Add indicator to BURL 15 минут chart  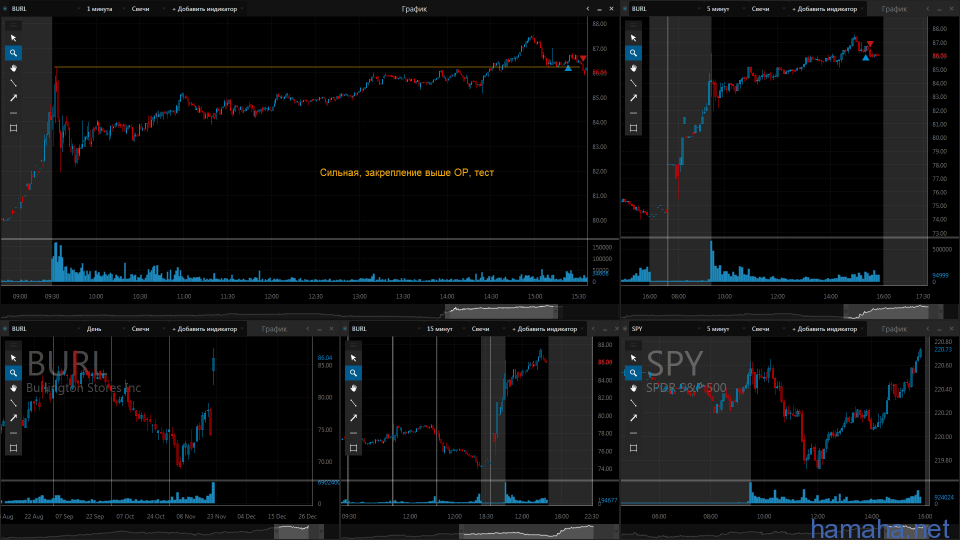click(x=547, y=329)
